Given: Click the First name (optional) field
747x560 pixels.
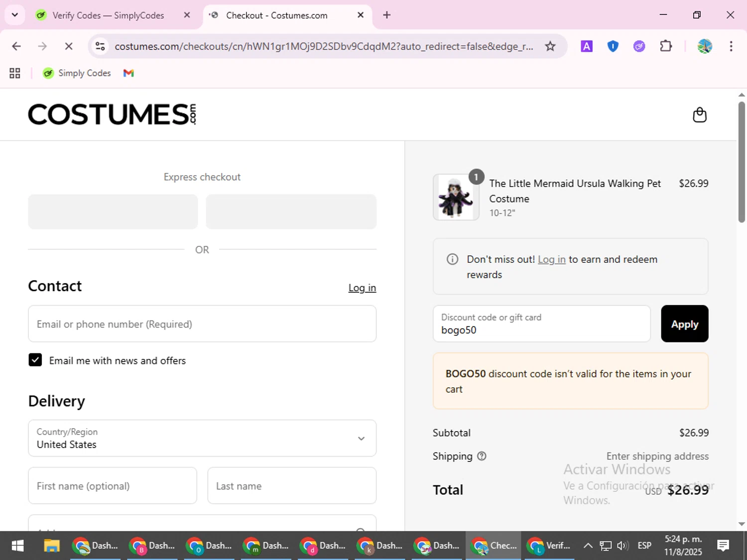Looking at the screenshot, I should click(x=113, y=485).
